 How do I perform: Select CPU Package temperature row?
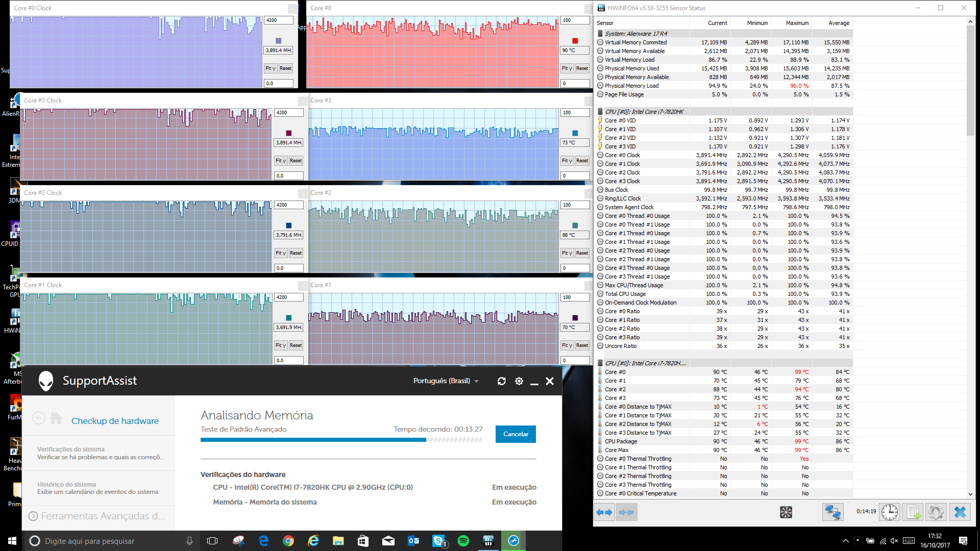pos(724,441)
